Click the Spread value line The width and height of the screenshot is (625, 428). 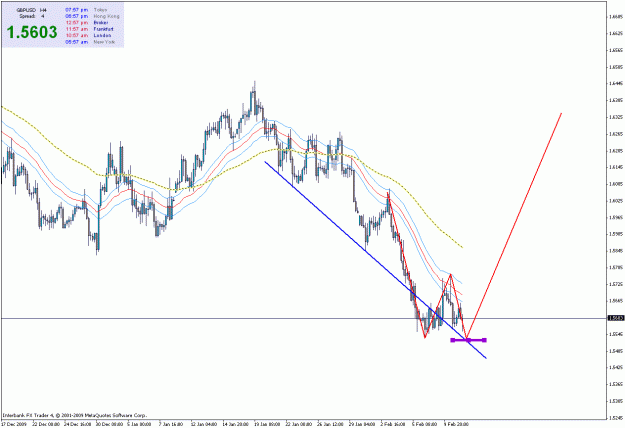(32, 16)
